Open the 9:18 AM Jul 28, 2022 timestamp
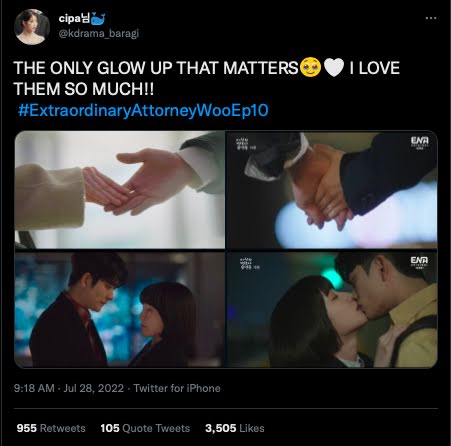The image size is (451, 446). pos(69,388)
